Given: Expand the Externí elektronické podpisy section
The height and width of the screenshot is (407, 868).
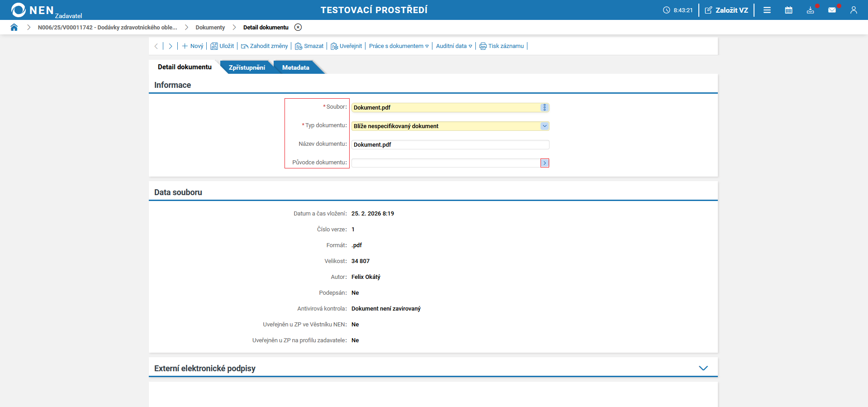Looking at the screenshot, I should click(x=703, y=368).
